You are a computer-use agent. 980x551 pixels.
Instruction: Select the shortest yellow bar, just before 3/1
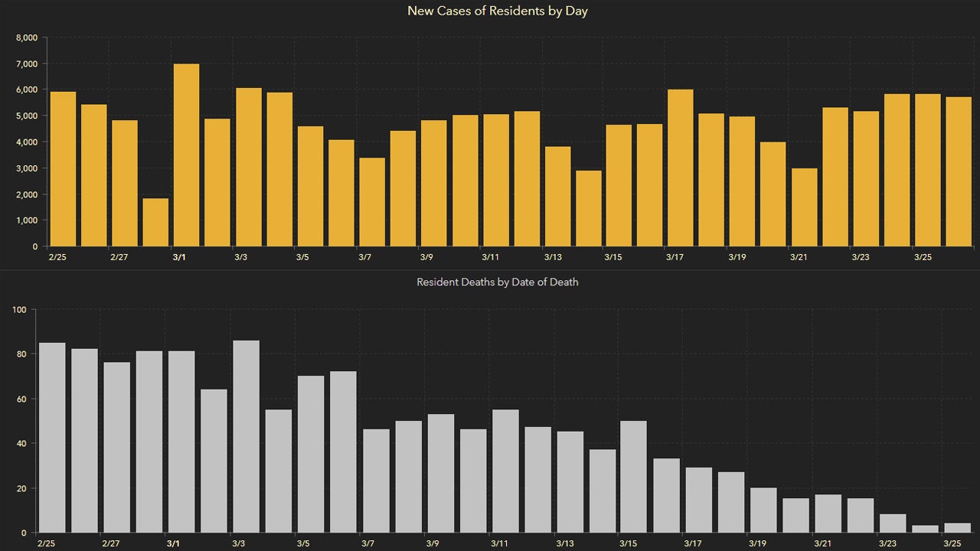[155, 222]
